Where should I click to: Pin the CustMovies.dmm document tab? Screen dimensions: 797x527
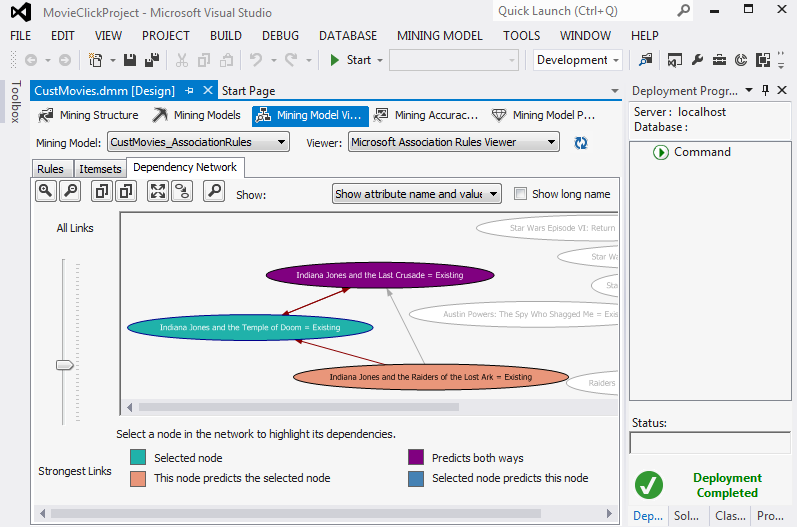190,90
